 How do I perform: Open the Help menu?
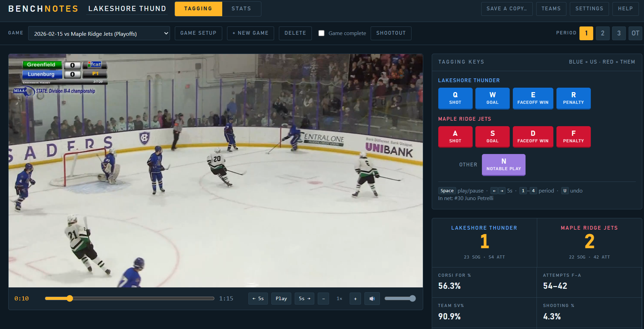click(x=625, y=9)
